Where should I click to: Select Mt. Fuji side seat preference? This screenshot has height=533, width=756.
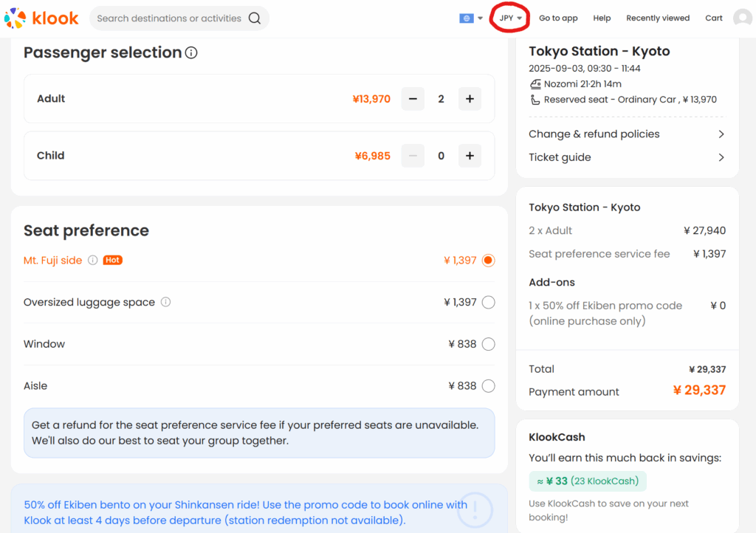coord(488,261)
